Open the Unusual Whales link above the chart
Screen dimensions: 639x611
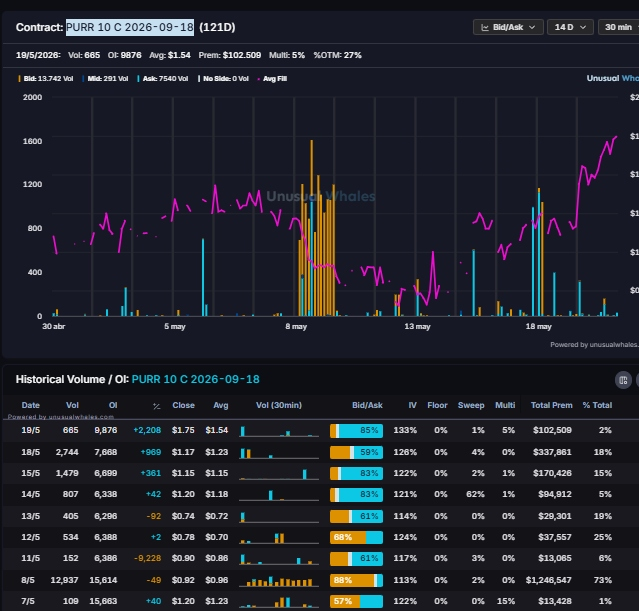[x=613, y=78]
